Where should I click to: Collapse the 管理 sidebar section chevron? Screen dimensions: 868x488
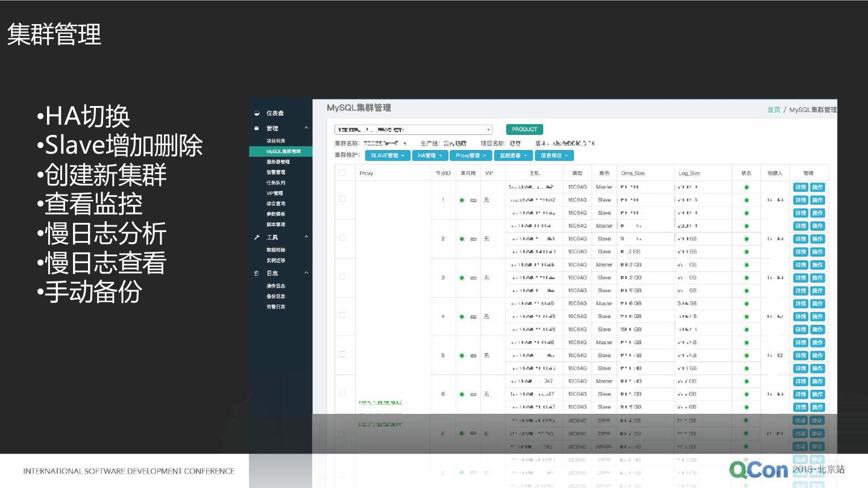coord(306,128)
